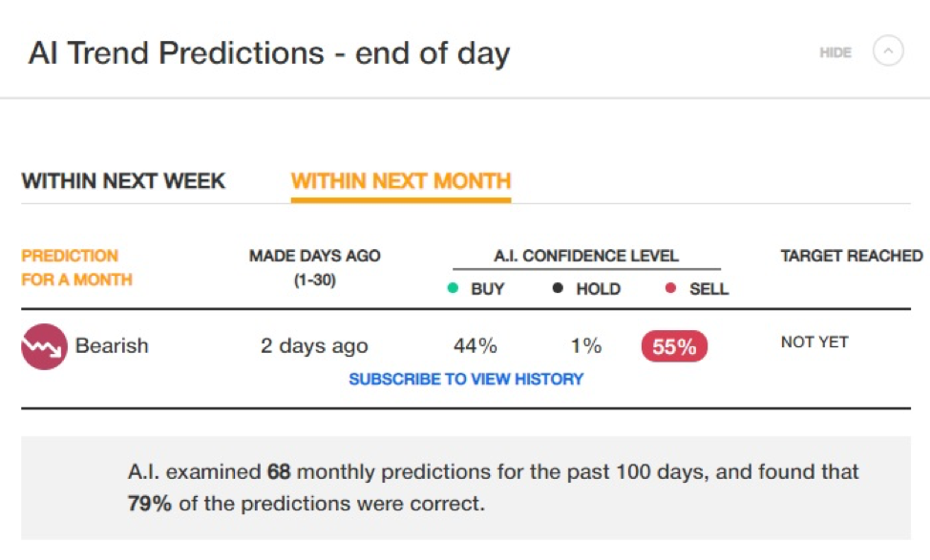930x560 pixels.
Task: Click the red 55% sell badge
Action: [x=674, y=346]
